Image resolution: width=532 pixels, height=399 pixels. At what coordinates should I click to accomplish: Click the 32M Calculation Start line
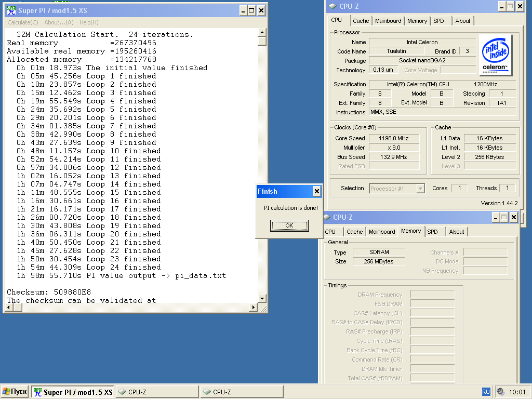point(105,35)
